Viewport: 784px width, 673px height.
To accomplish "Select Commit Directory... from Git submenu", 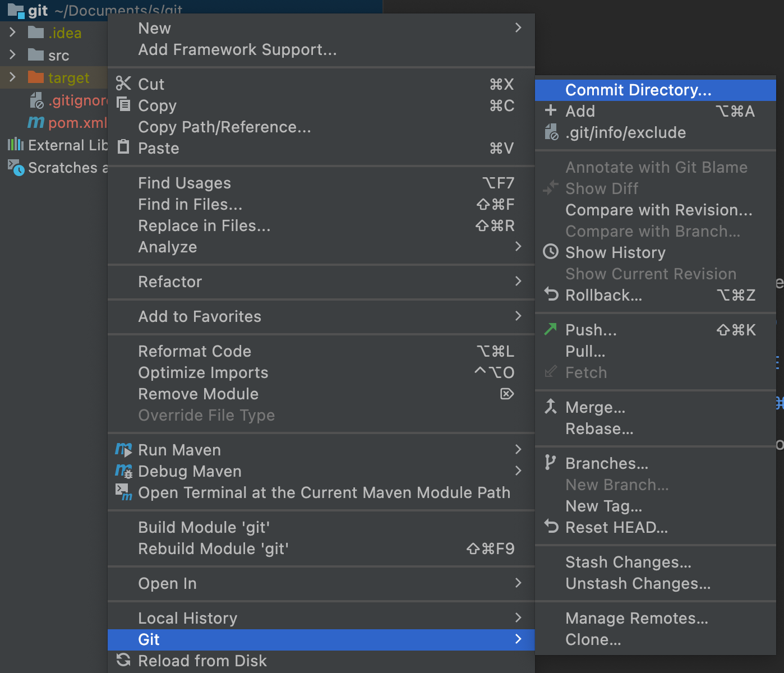I will pyautogui.click(x=638, y=90).
